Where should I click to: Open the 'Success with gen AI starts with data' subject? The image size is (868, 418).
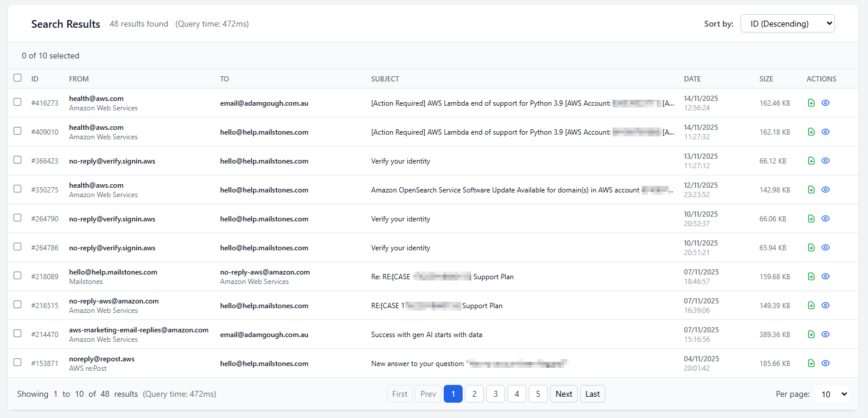coord(427,335)
